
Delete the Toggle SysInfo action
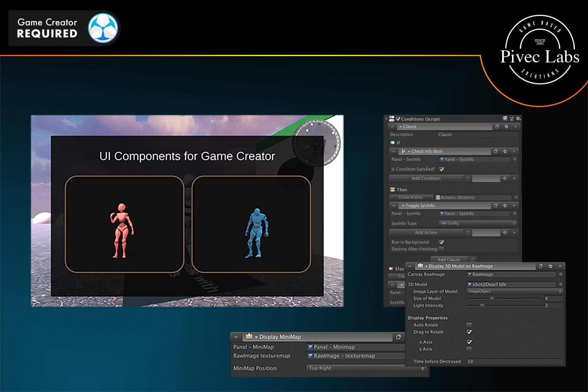coord(514,206)
